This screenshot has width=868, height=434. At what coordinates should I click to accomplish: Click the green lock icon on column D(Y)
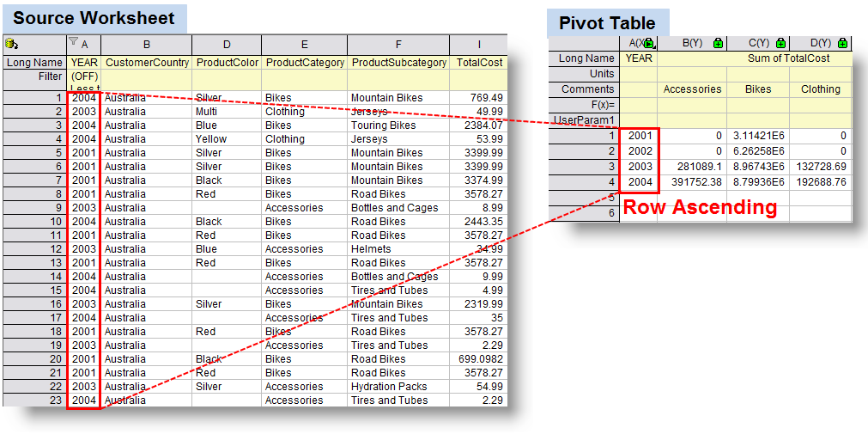coord(842,43)
